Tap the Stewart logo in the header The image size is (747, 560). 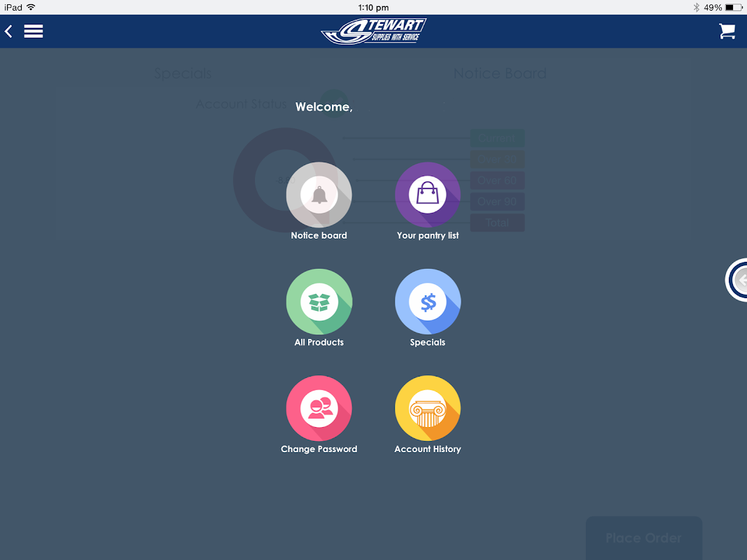pyautogui.click(x=374, y=31)
